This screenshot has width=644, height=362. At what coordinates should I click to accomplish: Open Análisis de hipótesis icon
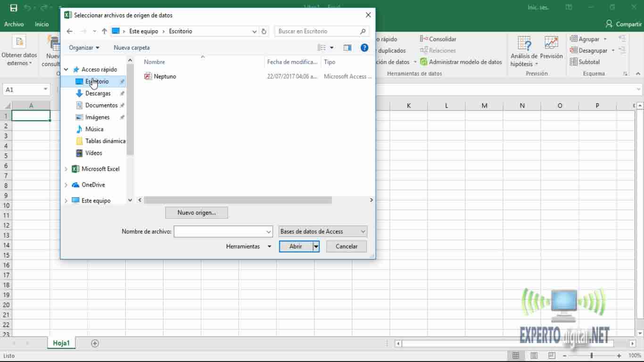tap(524, 43)
